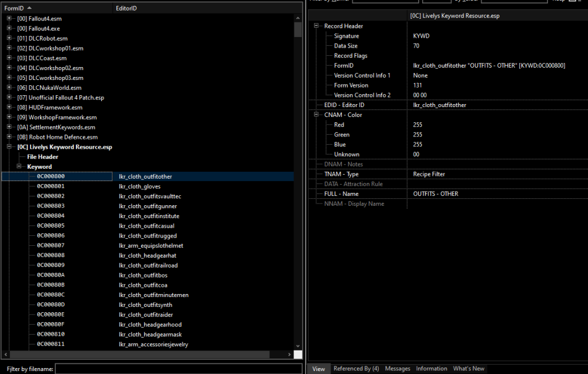Collapse the Record Header section
The height and width of the screenshot is (374, 588).
316,26
